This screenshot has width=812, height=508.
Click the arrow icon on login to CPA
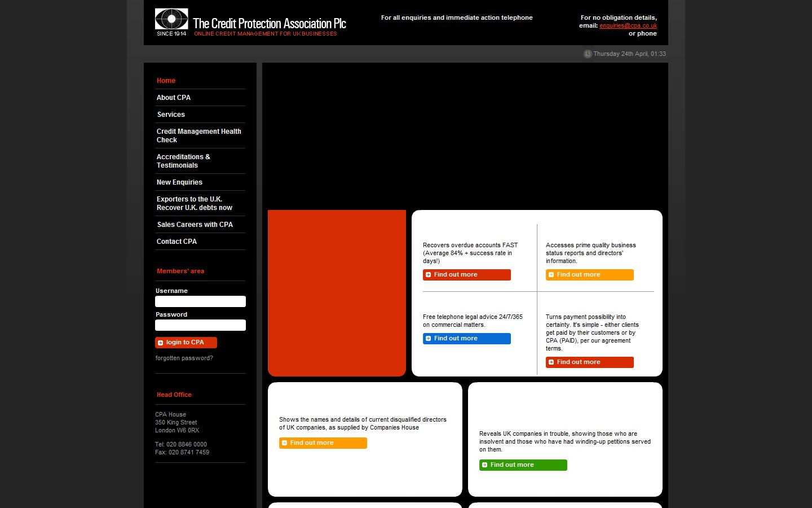click(x=161, y=343)
